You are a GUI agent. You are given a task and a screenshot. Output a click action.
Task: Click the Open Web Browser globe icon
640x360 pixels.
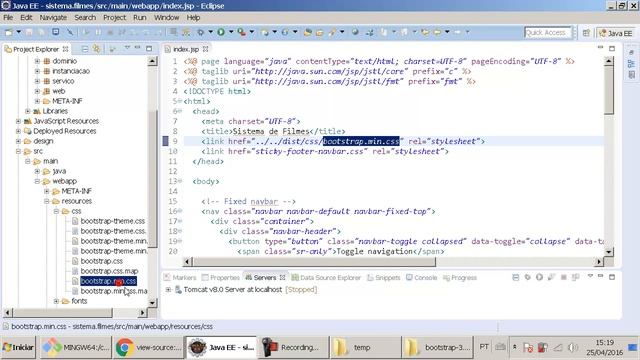[355, 32]
